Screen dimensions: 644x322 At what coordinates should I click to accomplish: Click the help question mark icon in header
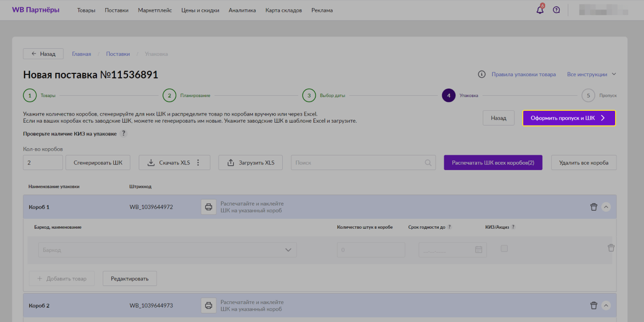[x=556, y=10]
